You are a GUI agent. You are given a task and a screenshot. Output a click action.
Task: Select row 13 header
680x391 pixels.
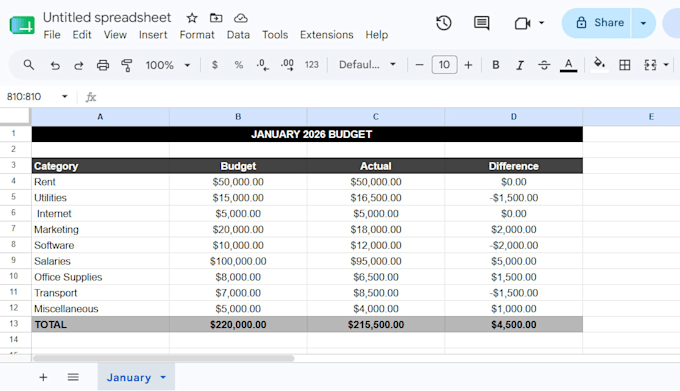(14, 324)
